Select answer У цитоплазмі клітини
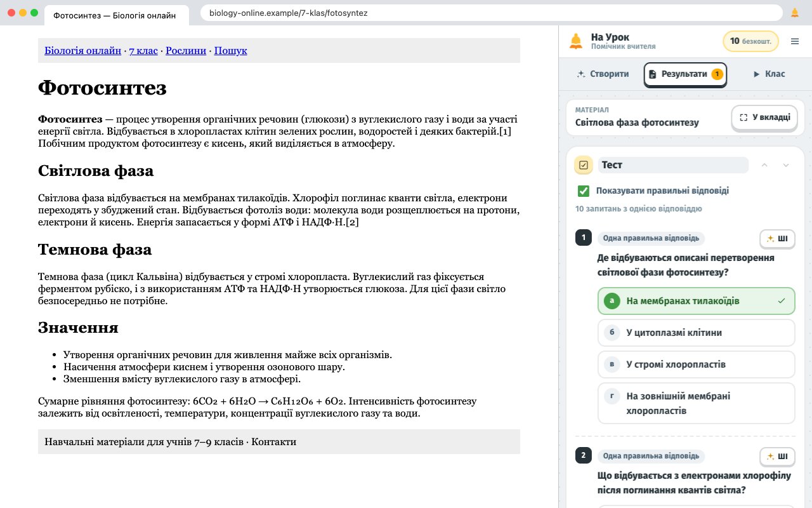 (696, 333)
